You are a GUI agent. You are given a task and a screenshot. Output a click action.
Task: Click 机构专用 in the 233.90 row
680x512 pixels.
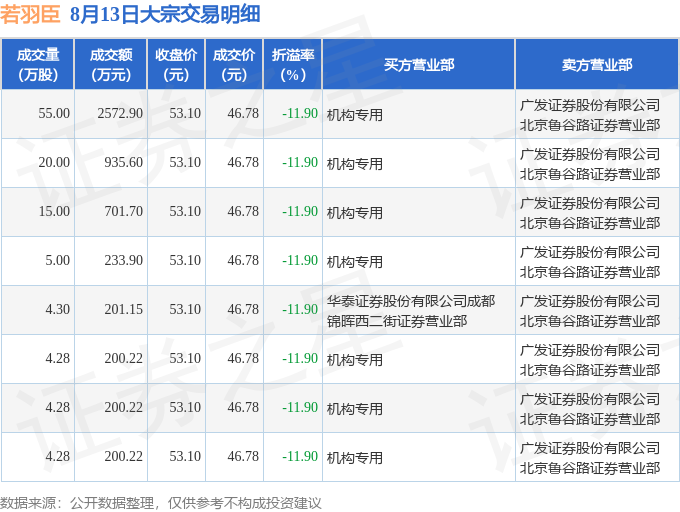pos(355,262)
